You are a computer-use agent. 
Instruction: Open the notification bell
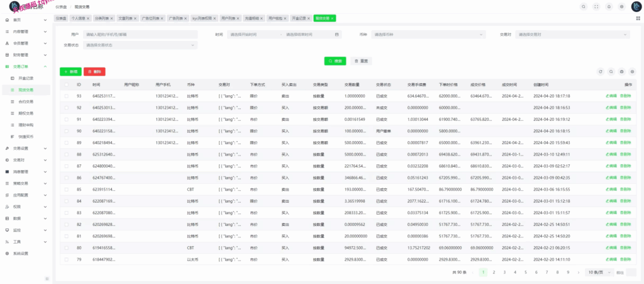[x=608, y=6]
